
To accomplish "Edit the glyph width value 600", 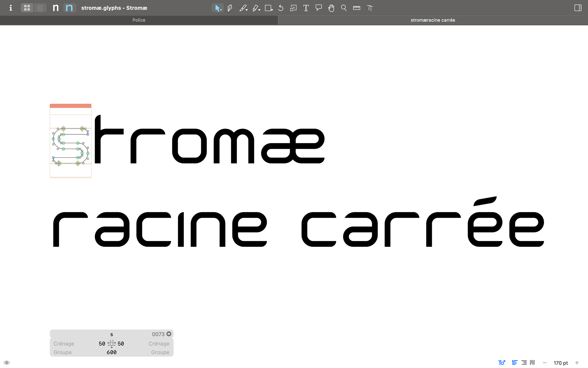I will tap(111, 352).
